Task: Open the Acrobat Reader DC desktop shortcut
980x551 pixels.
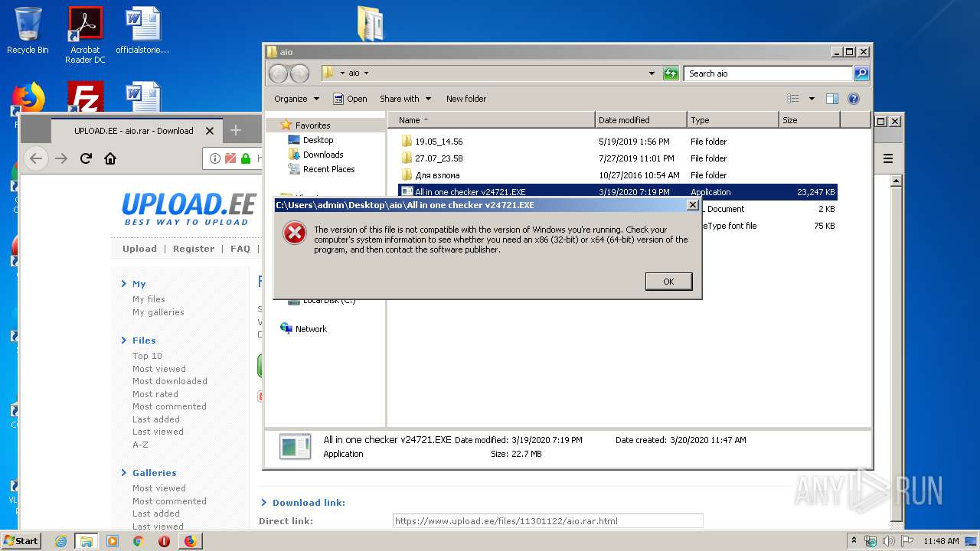Action: pyautogui.click(x=85, y=34)
